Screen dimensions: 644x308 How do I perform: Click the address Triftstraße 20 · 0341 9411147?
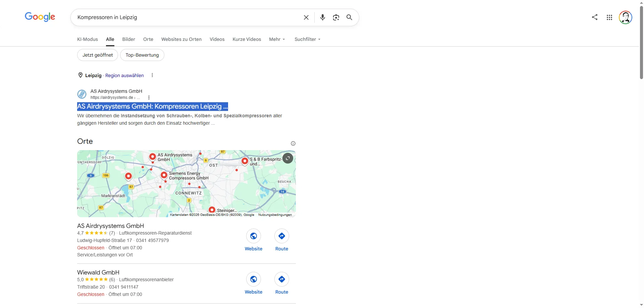click(108, 287)
